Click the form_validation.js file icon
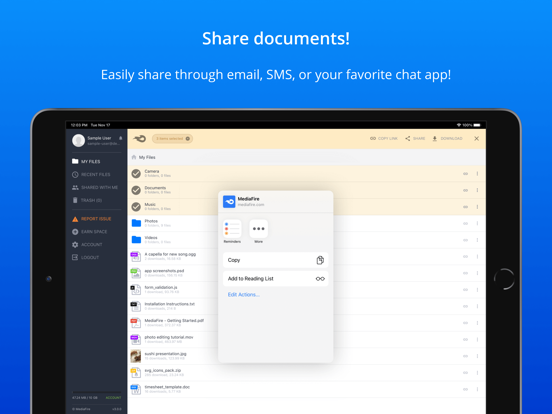Viewport: 552px width, 414px height. 136,289
